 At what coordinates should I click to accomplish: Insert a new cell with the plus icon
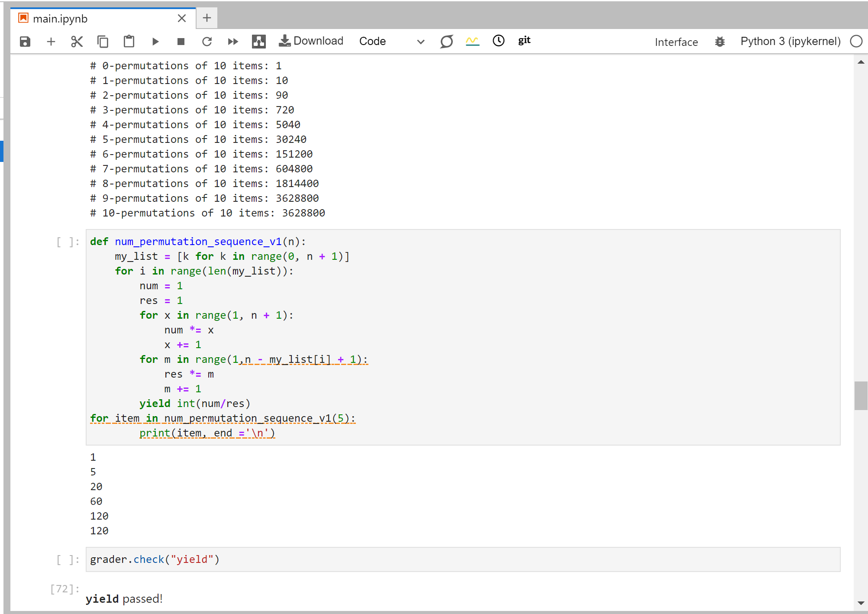51,42
